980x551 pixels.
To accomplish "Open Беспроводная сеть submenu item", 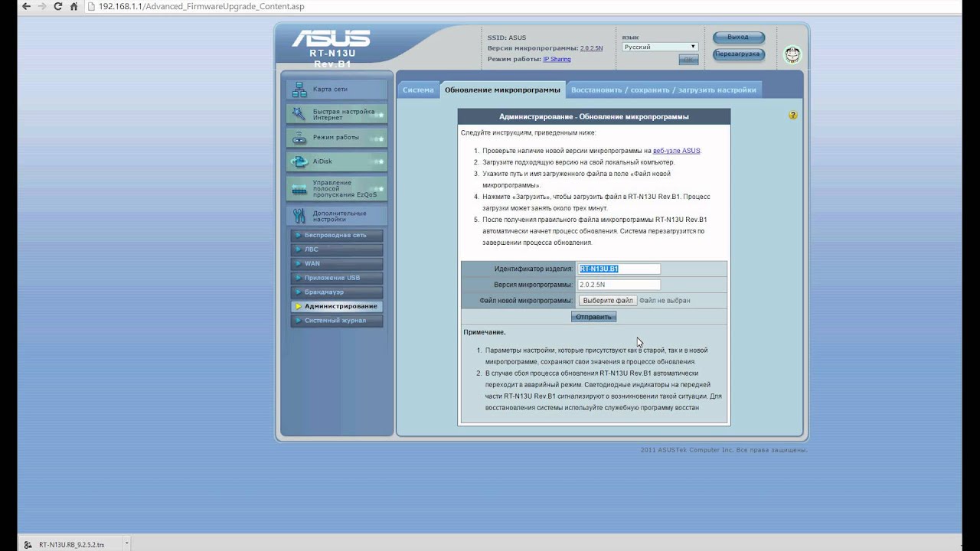I will (x=336, y=235).
